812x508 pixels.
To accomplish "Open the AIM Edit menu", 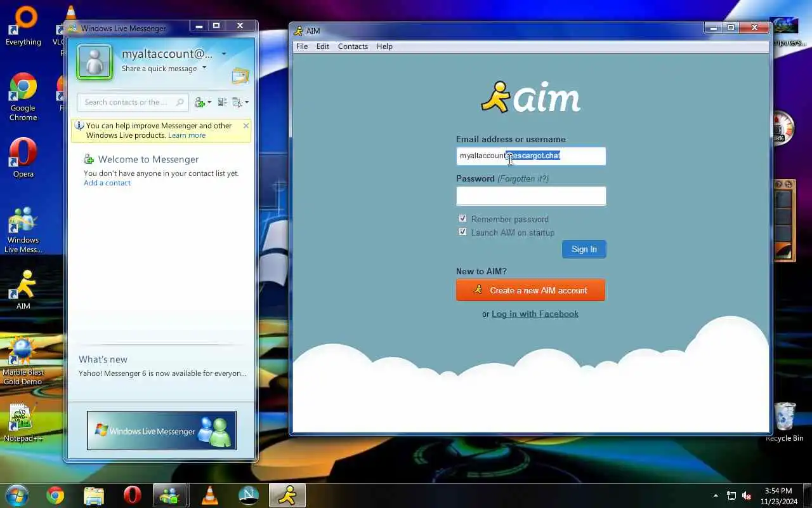I will (x=323, y=46).
